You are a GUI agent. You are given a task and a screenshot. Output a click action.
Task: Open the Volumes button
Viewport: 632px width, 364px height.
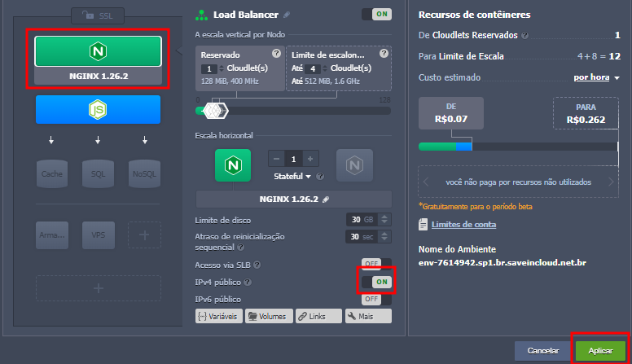tap(269, 317)
